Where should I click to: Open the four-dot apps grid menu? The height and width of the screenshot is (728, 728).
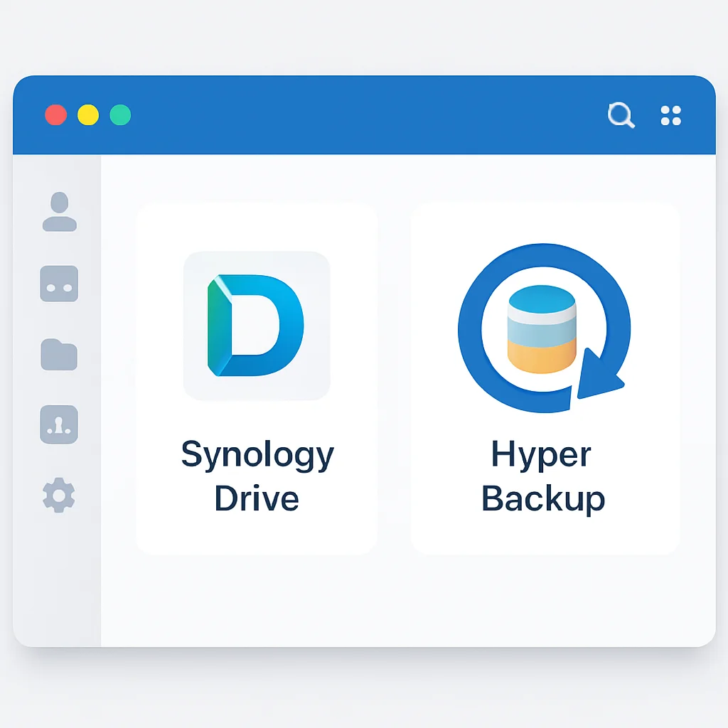671,116
